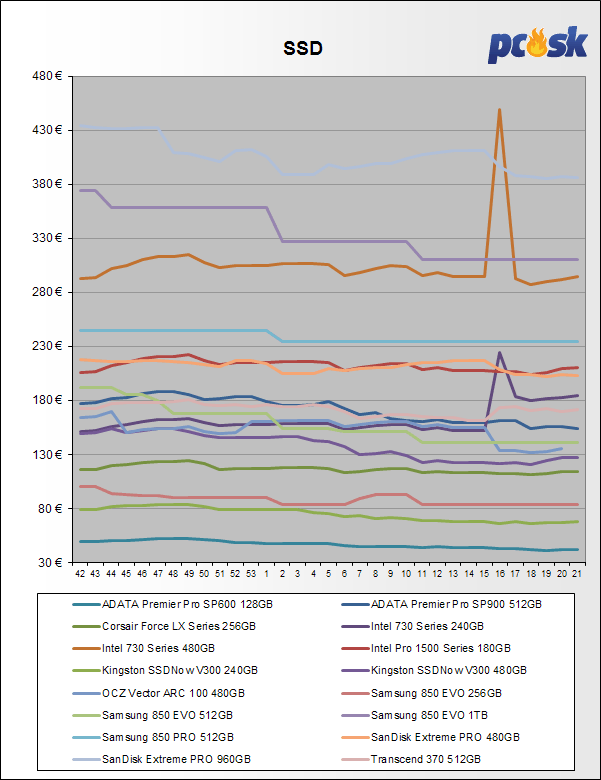
Task: Click the 80 € axis label
Action: pyautogui.click(x=50, y=508)
